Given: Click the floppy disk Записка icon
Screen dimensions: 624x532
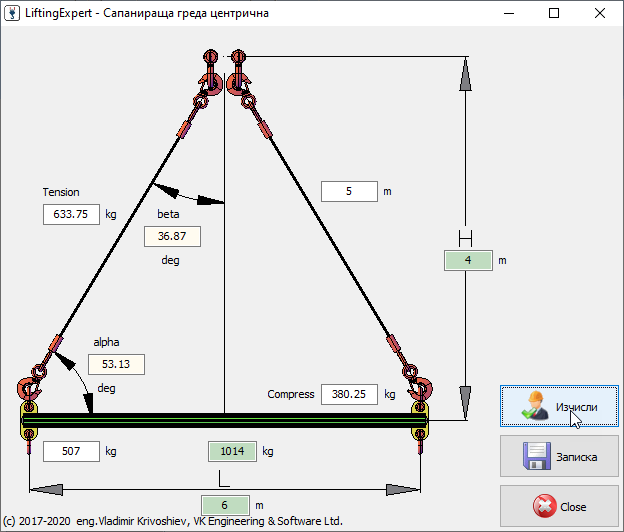Looking at the screenshot, I should (x=538, y=457).
